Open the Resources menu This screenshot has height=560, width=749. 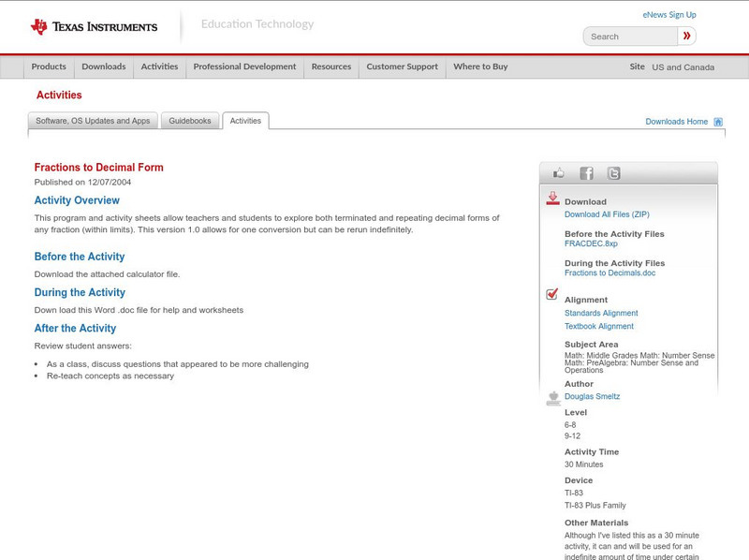(x=331, y=66)
